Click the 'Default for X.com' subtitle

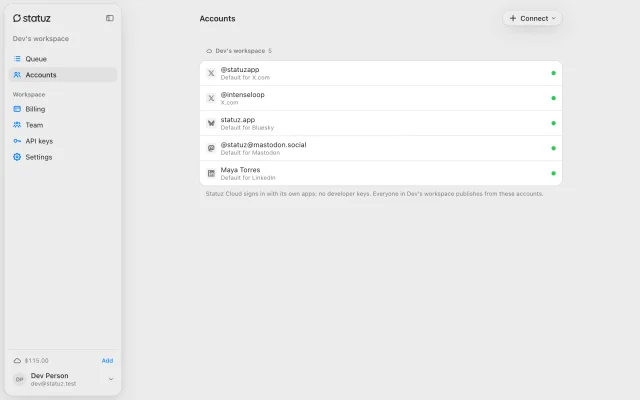245,78
